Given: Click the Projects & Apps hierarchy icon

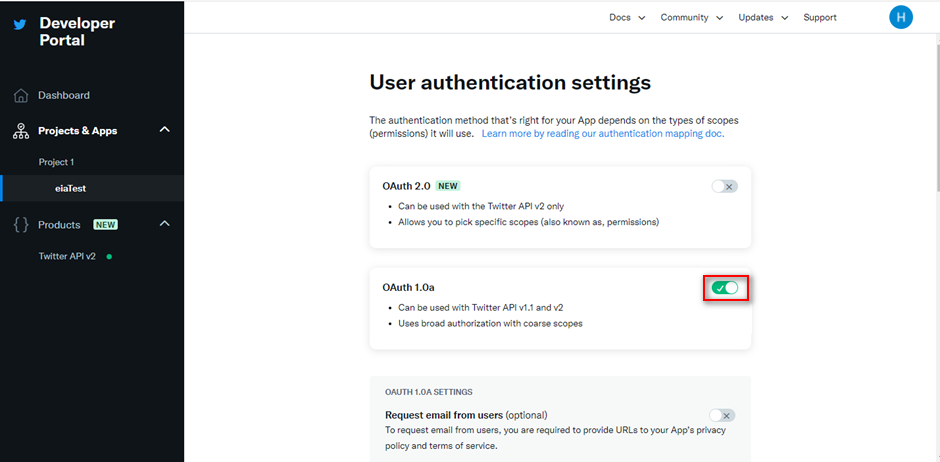Looking at the screenshot, I should tap(21, 131).
